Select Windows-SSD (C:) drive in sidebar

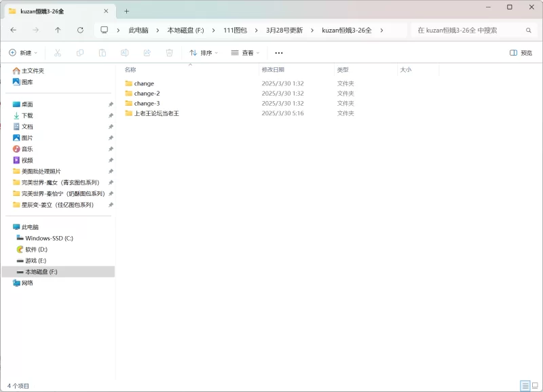tap(49, 238)
